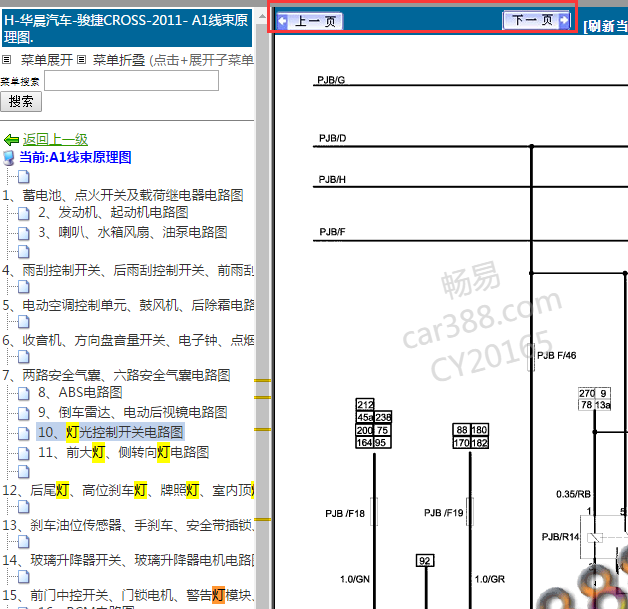Click the green back arrow icon
Viewport: 628px width, 609px height.
(11, 140)
